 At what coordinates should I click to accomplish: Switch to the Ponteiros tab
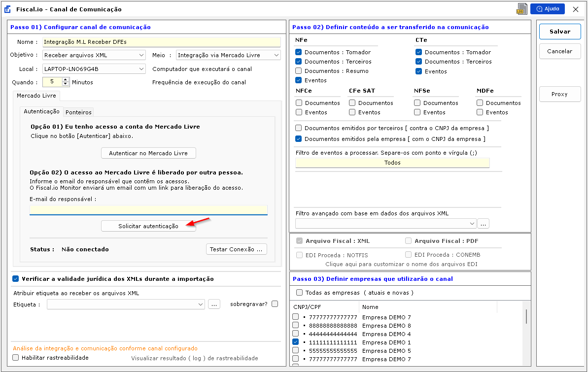coord(79,112)
